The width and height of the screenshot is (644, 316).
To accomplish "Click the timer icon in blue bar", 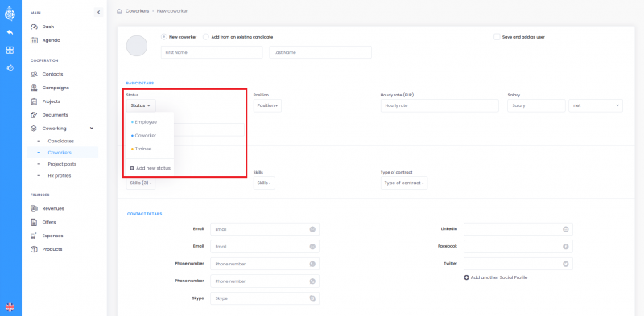I will point(10,68).
